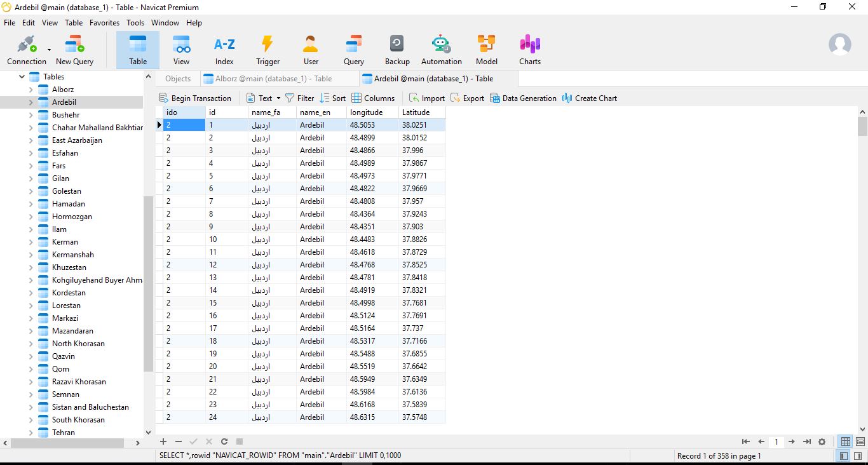The height and width of the screenshot is (465, 868).
Task: Open the Tools menu
Action: pos(135,22)
